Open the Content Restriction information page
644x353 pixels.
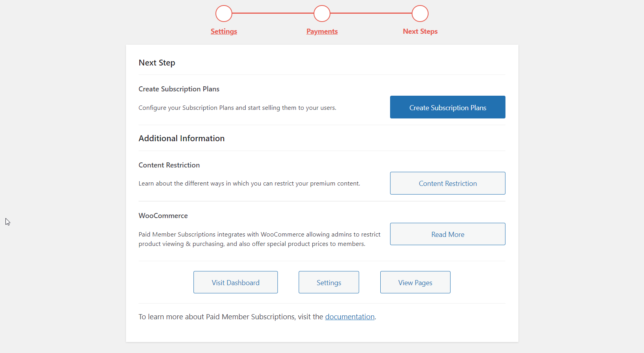[x=447, y=183]
